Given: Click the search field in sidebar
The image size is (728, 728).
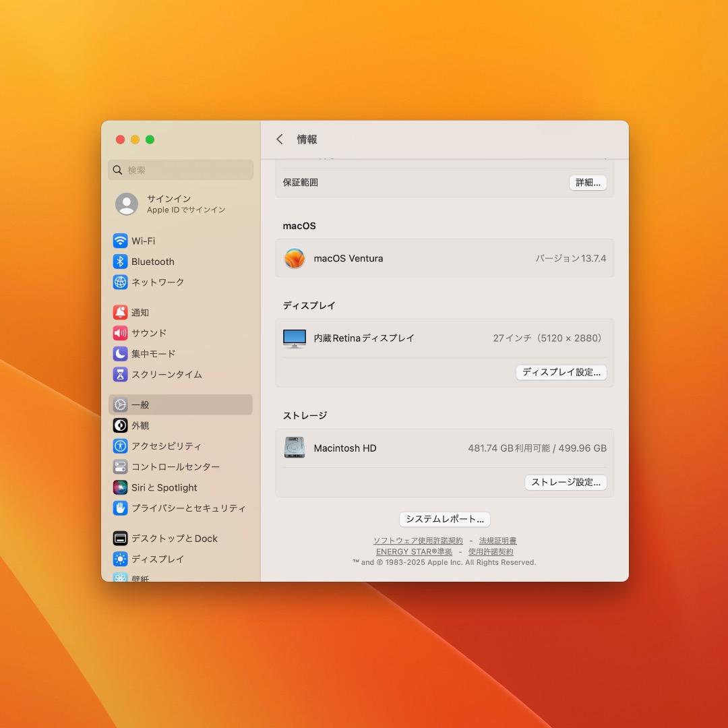Looking at the screenshot, I should coord(181,170).
